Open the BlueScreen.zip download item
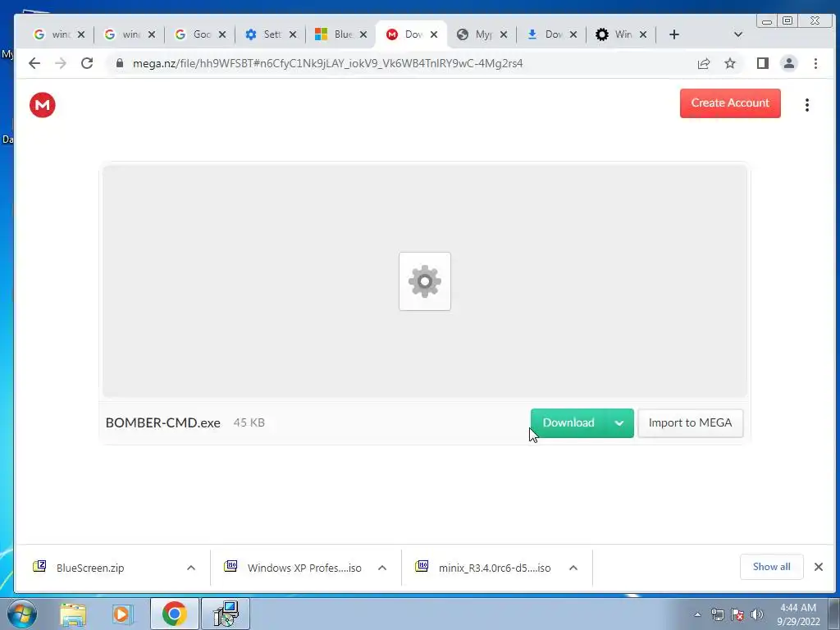Screen dimensions: 840x630 point(90,568)
